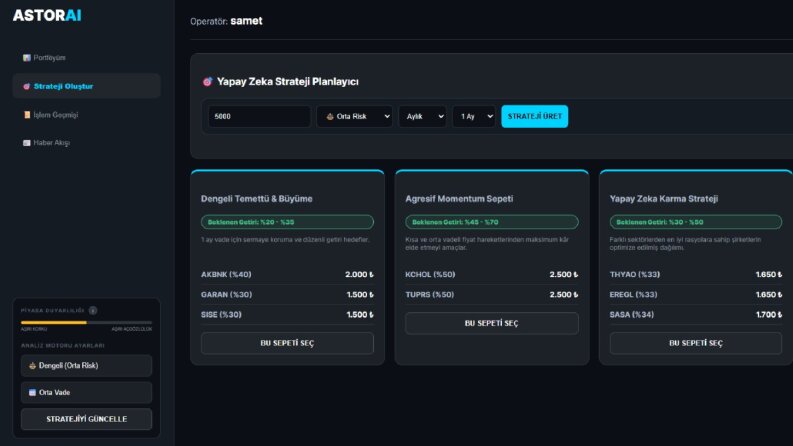Open the Haber Akışı page
The image size is (793, 446).
click(86, 143)
